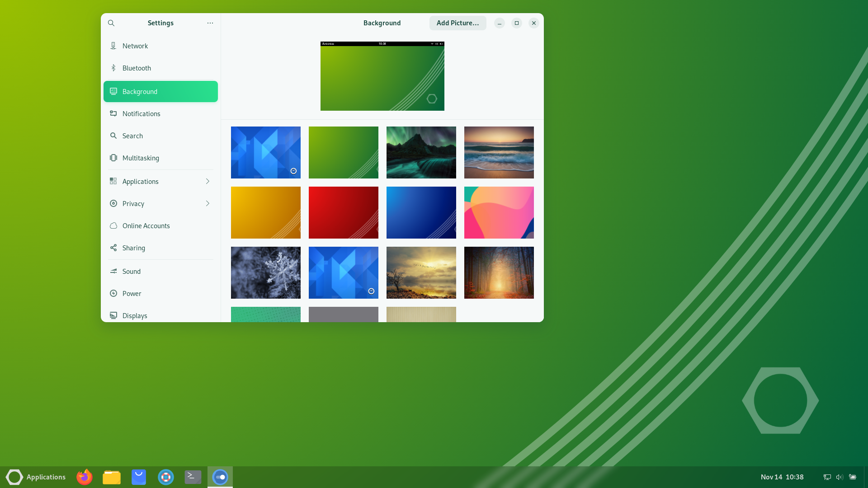Image resolution: width=868 pixels, height=488 pixels.
Task: Open Search settings in sidebar
Action: point(160,136)
